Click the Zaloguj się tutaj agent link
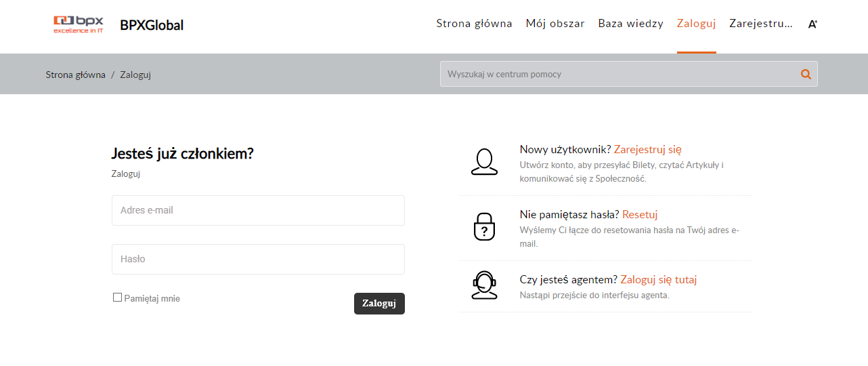The image size is (868, 366). [658, 279]
